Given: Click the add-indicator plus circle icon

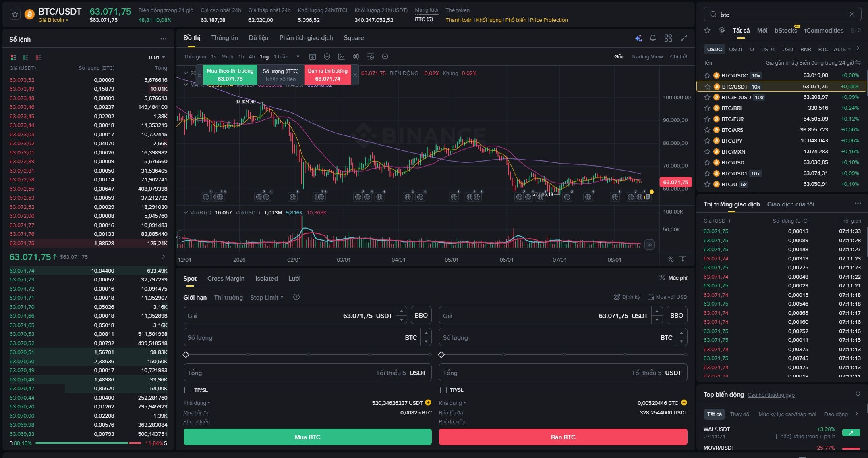Looking at the screenshot, I should [x=327, y=56].
